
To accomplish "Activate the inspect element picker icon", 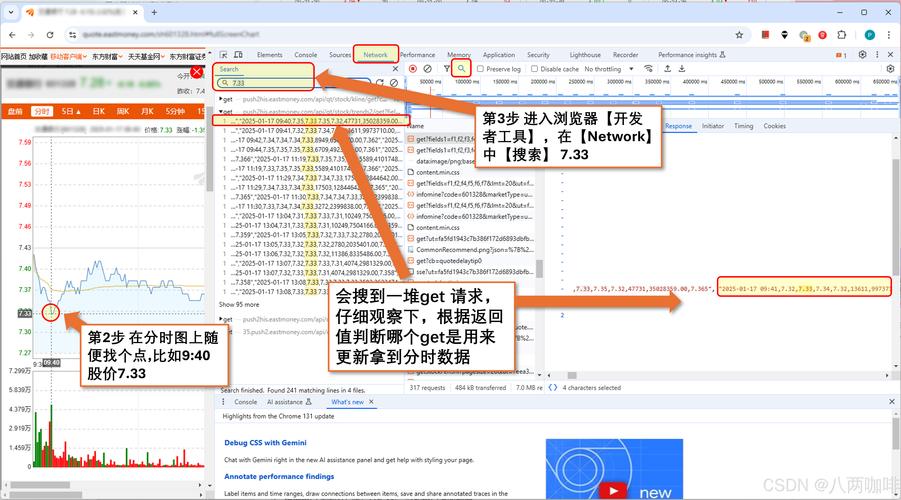I will 224,55.
